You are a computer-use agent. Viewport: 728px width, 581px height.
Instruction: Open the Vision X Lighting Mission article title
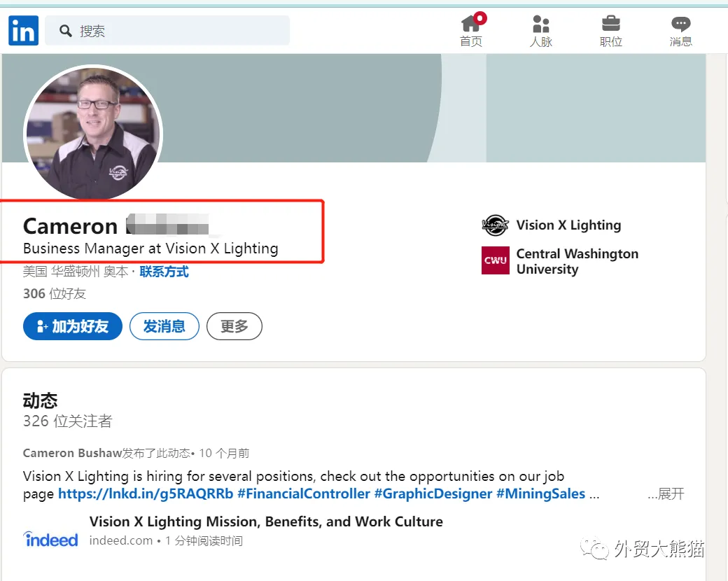coord(266,521)
